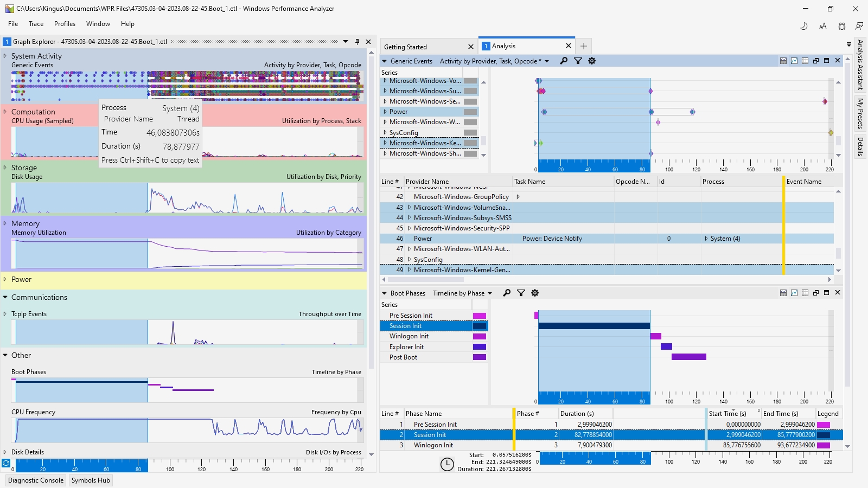Click Explorer Init color swatch

pos(480,347)
